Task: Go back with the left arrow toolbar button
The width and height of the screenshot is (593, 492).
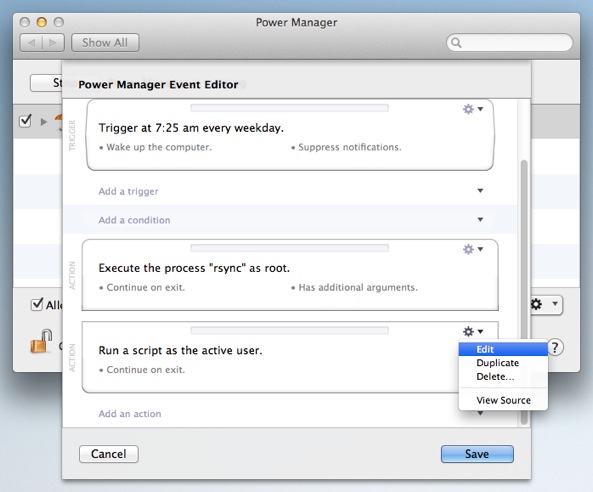Action: click(x=31, y=43)
